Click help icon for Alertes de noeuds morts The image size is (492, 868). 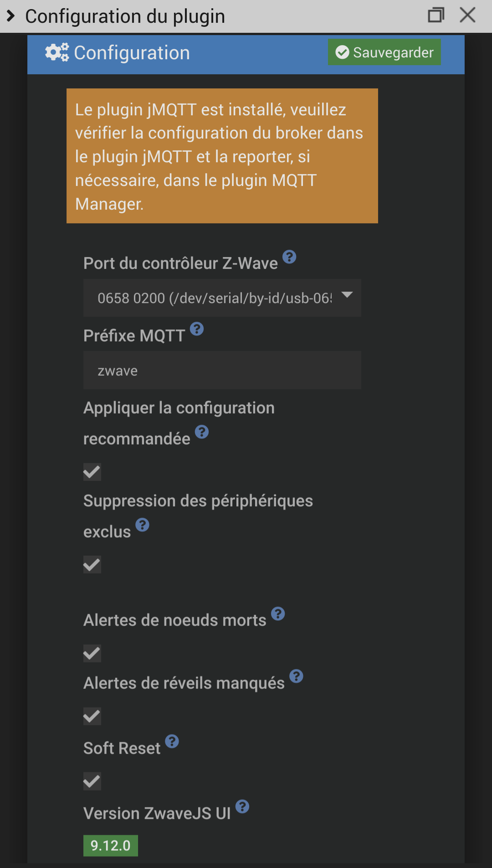click(x=278, y=614)
